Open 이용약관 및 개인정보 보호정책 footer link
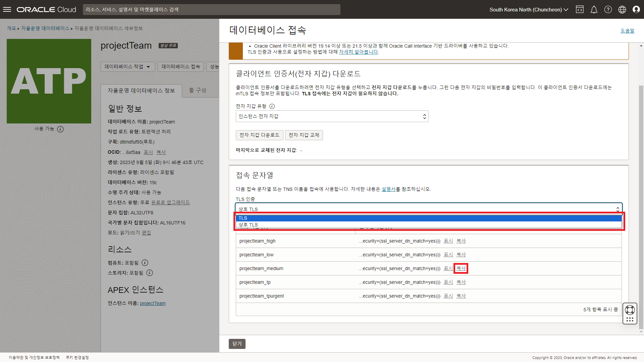 [34, 358]
